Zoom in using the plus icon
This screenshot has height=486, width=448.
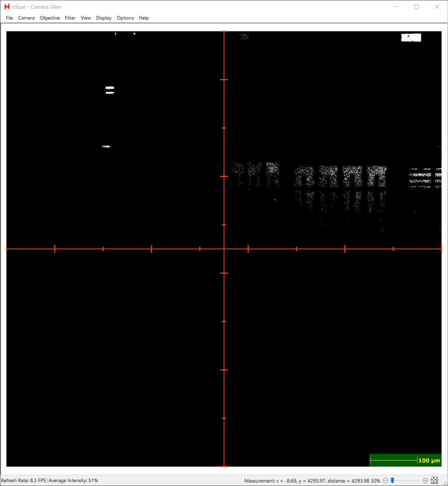[x=426, y=480]
